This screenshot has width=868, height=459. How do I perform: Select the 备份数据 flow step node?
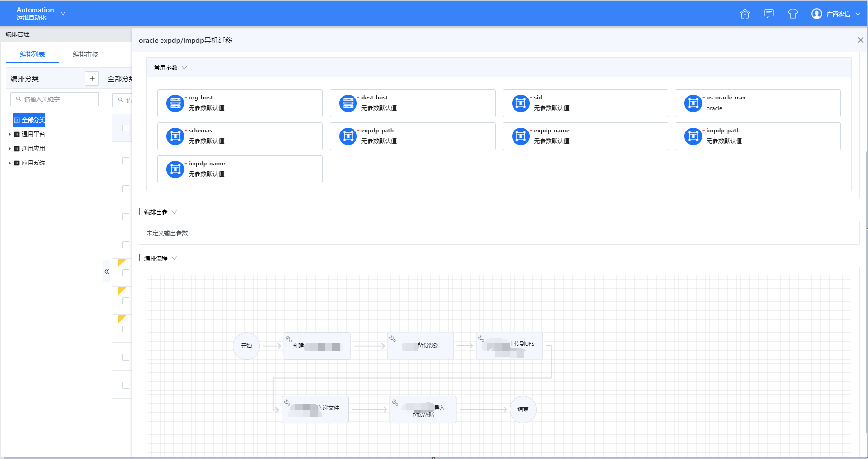click(420, 346)
